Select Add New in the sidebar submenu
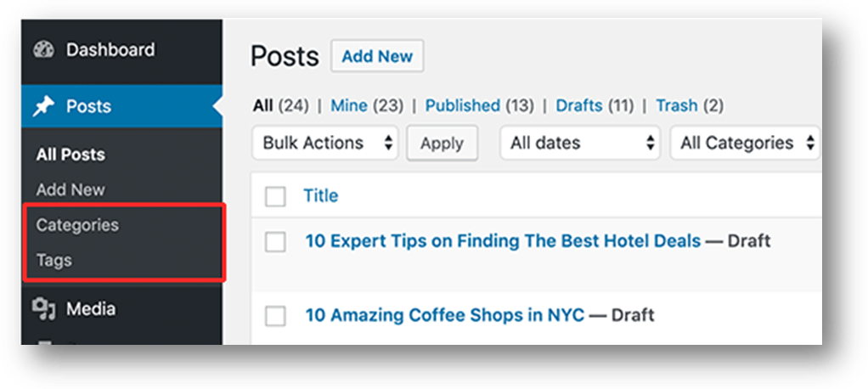Image resolution: width=868 pixels, height=389 pixels. [x=70, y=189]
